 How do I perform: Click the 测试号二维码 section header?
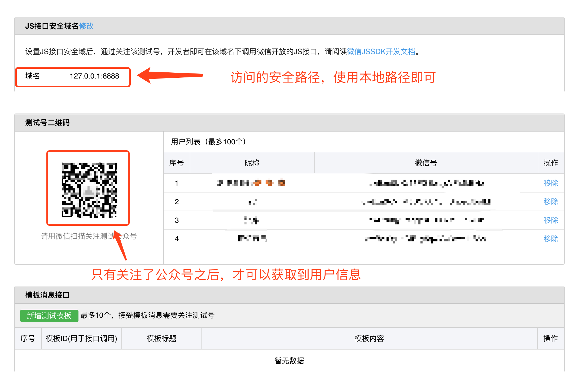47,123
